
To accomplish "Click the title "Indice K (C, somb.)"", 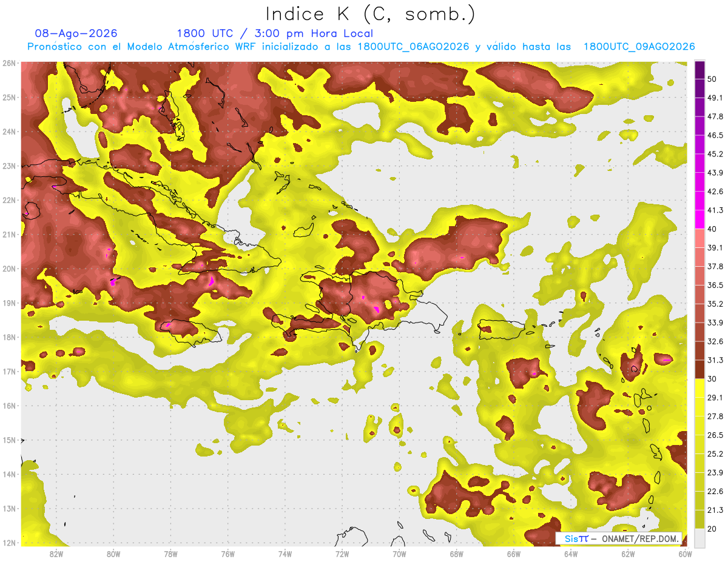I will pos(371,14).
